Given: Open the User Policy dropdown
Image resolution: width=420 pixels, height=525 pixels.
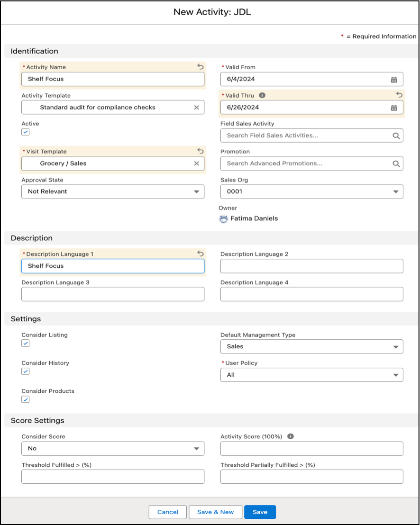Looking at the screenshot, I should tap(312, 375).
